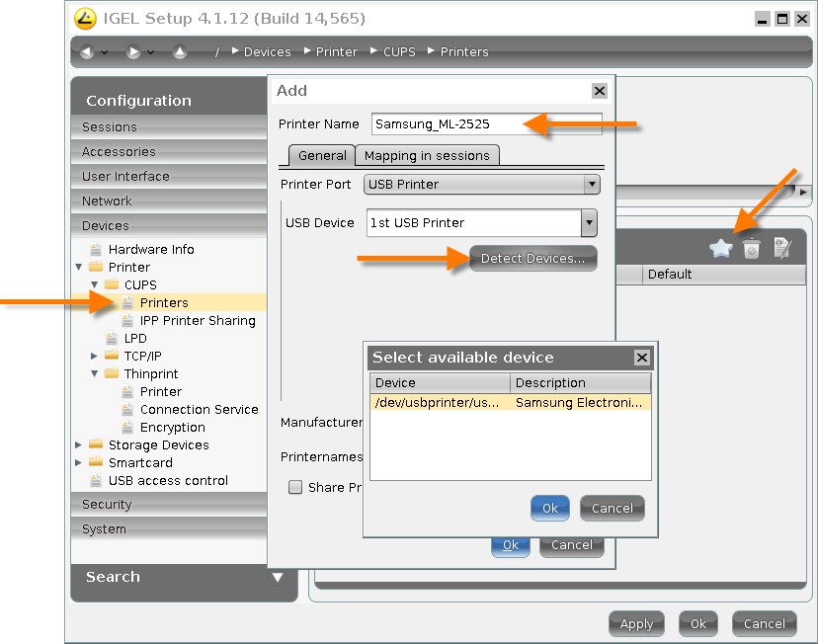Click Apply in the Setup window
Viewport: 818px width, 644px height.
coord(636,623)
